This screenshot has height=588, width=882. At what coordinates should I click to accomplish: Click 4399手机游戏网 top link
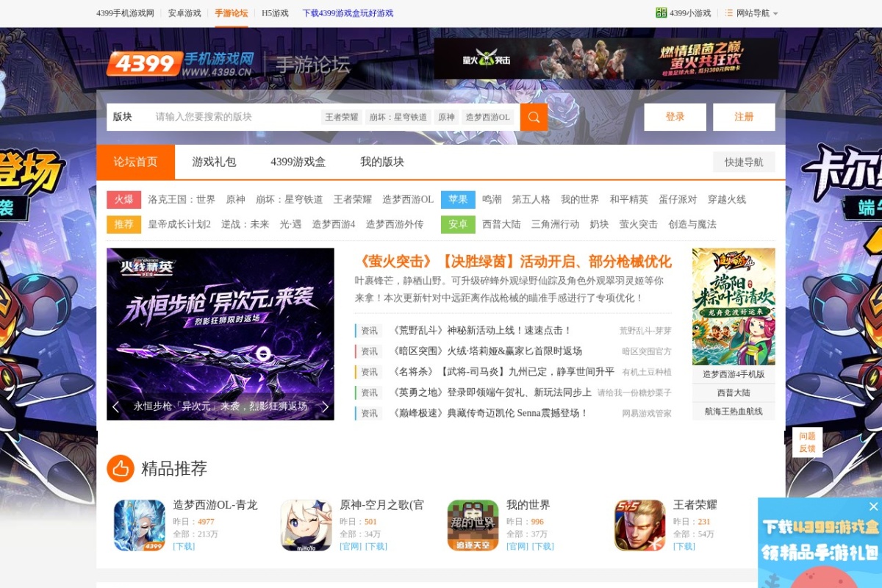click(125, 13)
